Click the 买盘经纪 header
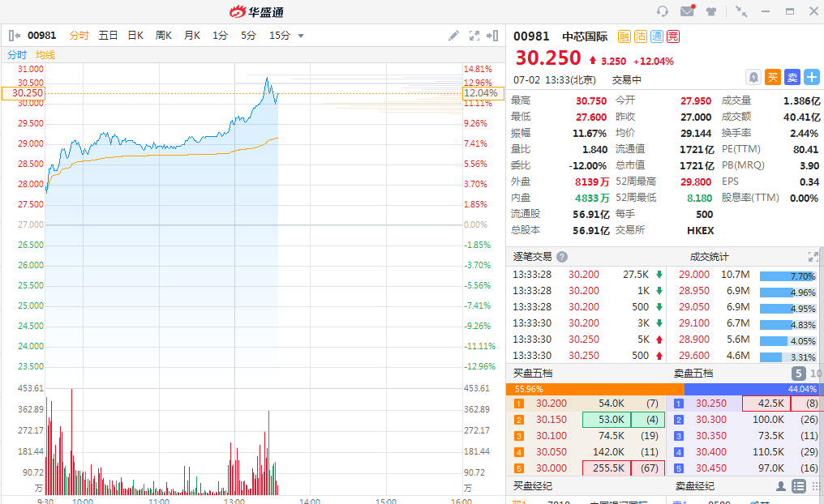This screenshot has height=504, width=824. 532,486
